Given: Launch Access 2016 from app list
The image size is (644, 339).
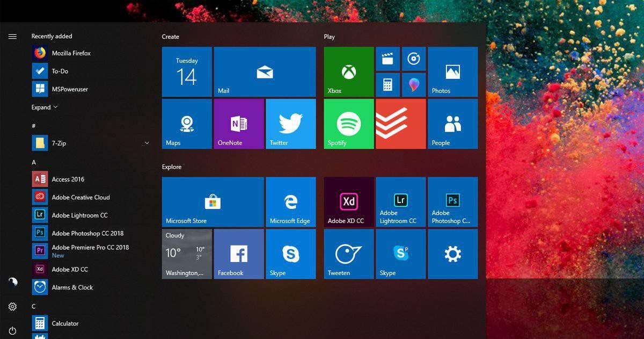Looking at the screenshot, I should (90, 179).
